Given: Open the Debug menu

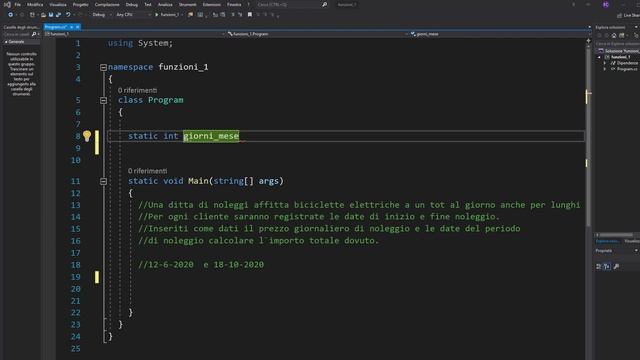Looking at the screenshot, I should tap(131, 4).
